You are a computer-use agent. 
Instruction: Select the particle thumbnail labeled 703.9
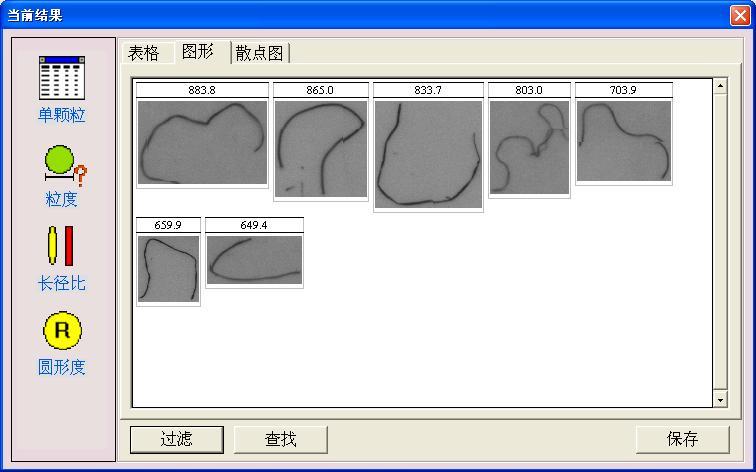(x=624, y=141)
